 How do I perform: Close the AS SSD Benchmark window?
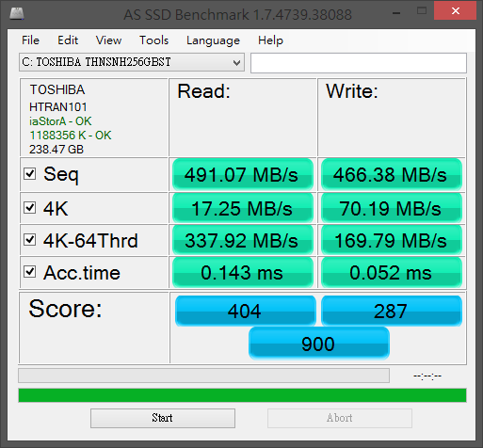pos(456,11)
